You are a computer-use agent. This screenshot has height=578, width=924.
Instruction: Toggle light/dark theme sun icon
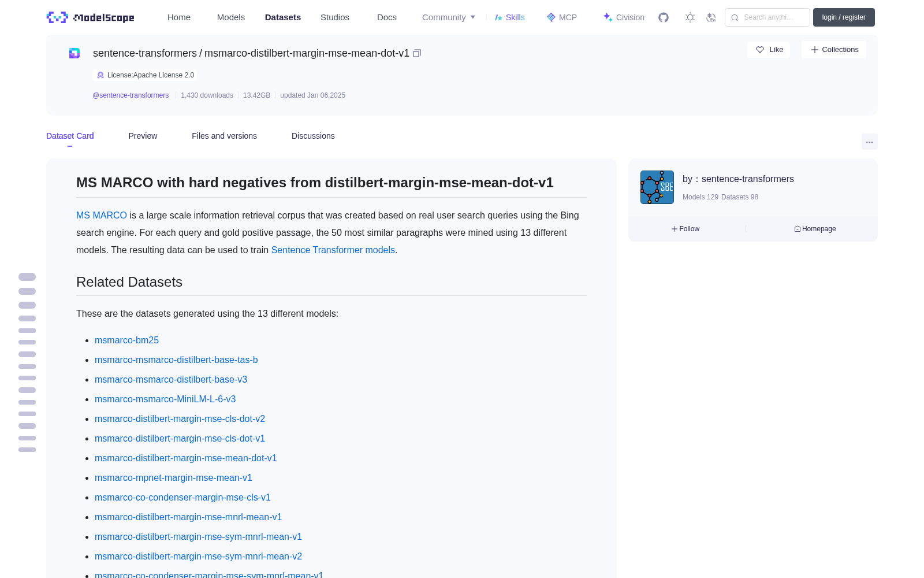coord(690,17)
